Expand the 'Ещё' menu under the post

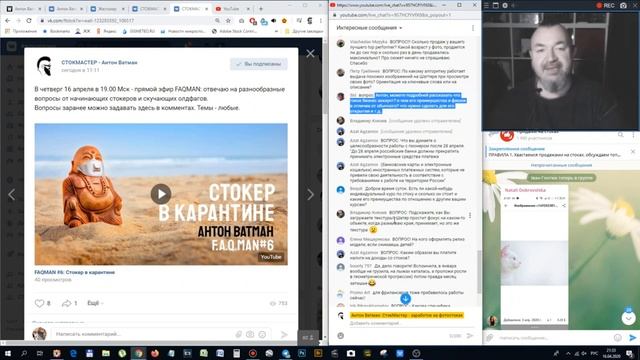(x=95, y=303)
